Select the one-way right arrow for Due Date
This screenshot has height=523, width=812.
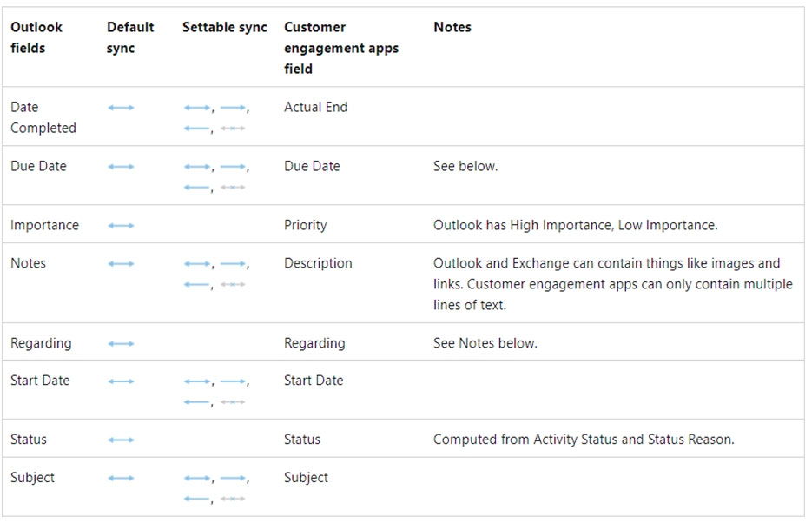click(232, 167)
